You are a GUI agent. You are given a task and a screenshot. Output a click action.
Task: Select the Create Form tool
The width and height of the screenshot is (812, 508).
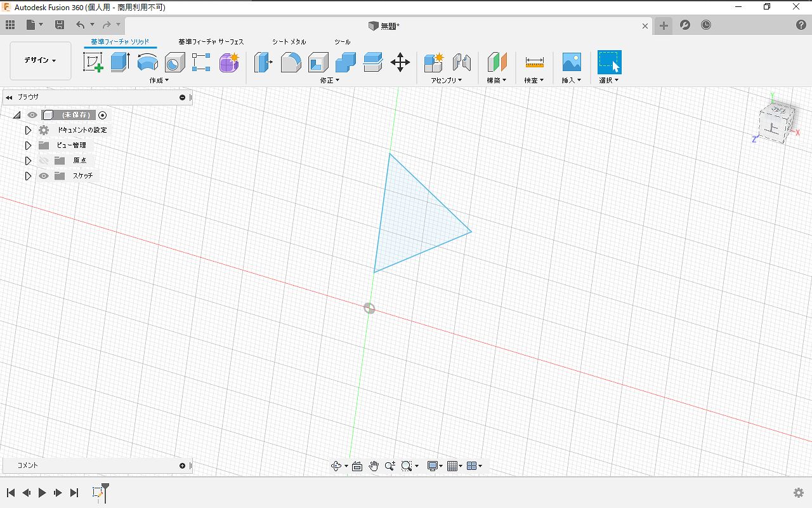click(229, 62)
